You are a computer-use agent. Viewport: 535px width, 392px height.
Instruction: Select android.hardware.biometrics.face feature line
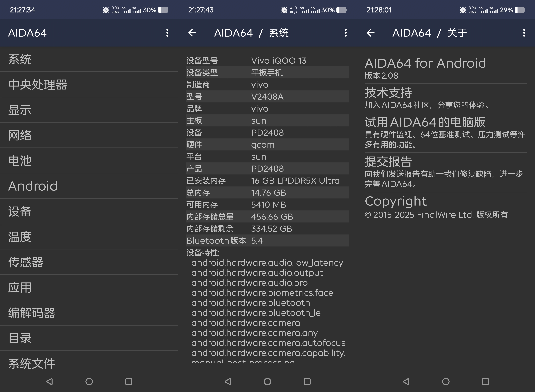pos(262,293)
